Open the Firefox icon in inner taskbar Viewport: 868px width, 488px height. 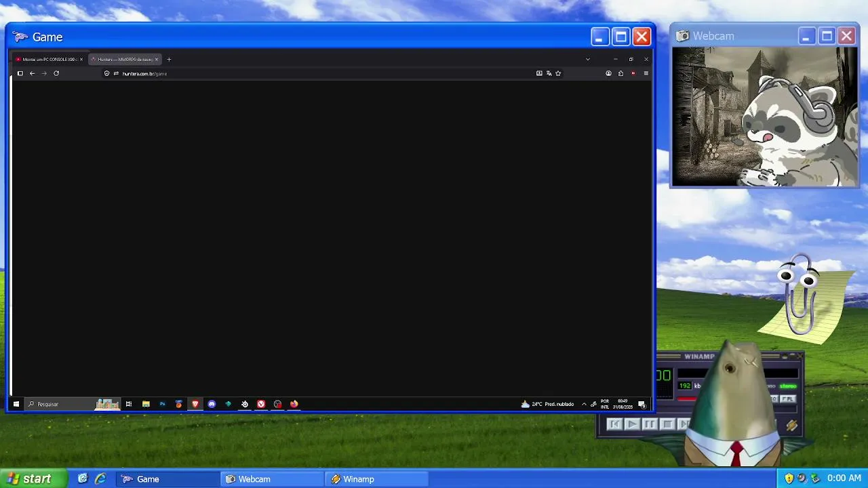[x=294, y=404]
